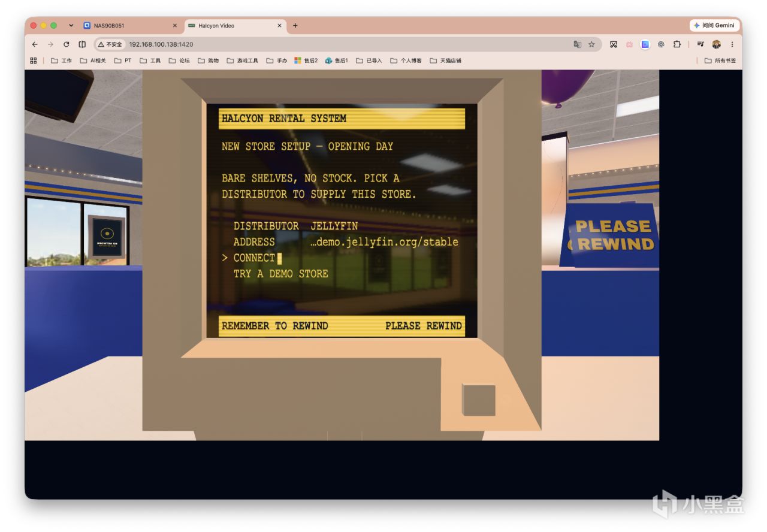Open the Chrome profile avatar

[x=717, y=44]
